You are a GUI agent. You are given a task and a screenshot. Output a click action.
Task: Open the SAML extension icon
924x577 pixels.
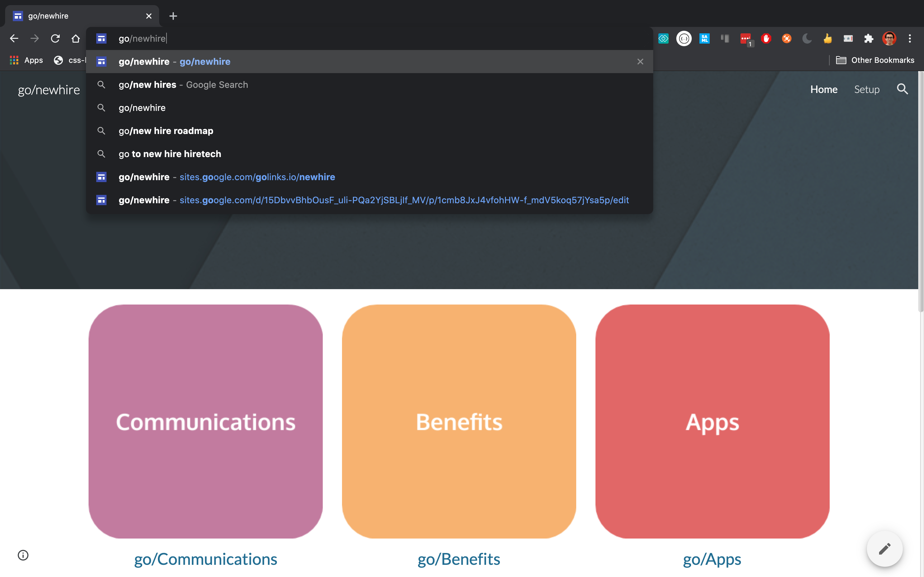(705, 38)
